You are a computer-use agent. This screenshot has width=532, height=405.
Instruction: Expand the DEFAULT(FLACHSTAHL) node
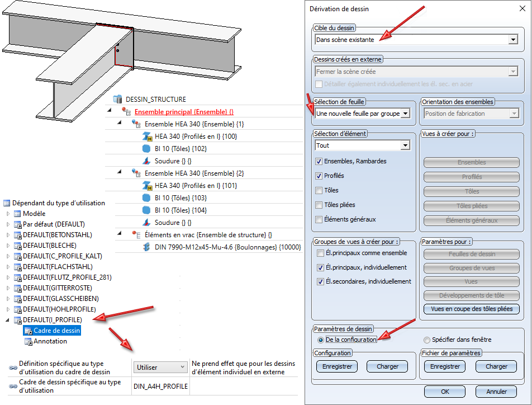tap(8, 267)
